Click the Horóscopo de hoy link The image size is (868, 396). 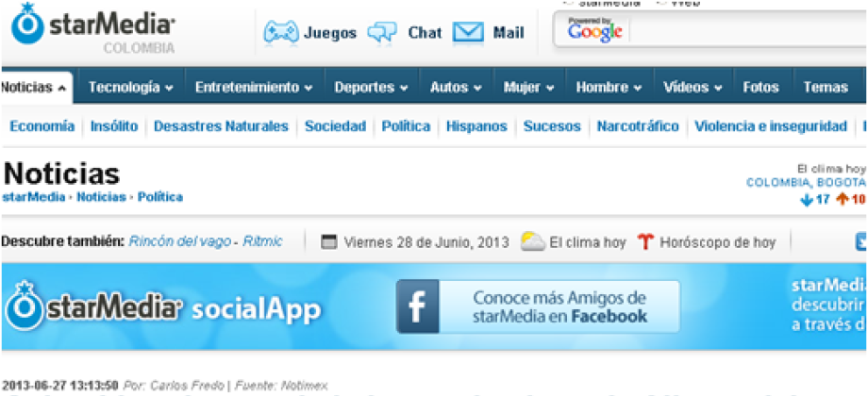(x=717, y=242)
